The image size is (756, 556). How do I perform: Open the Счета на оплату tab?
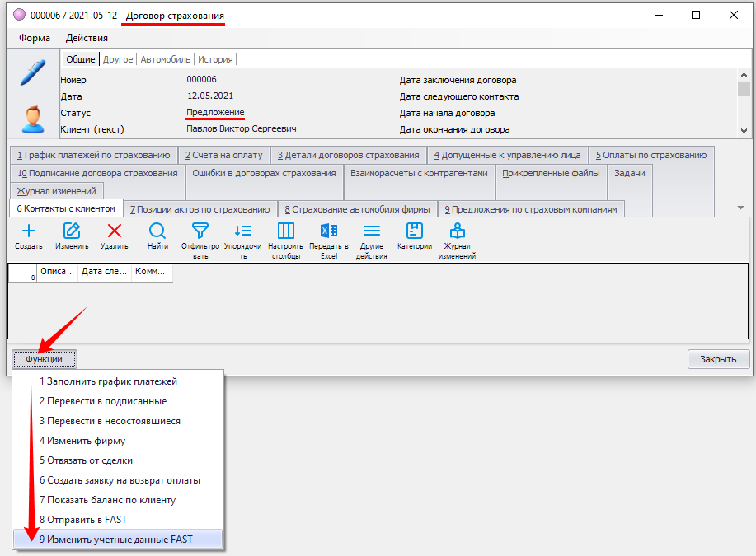click(223, 154)
